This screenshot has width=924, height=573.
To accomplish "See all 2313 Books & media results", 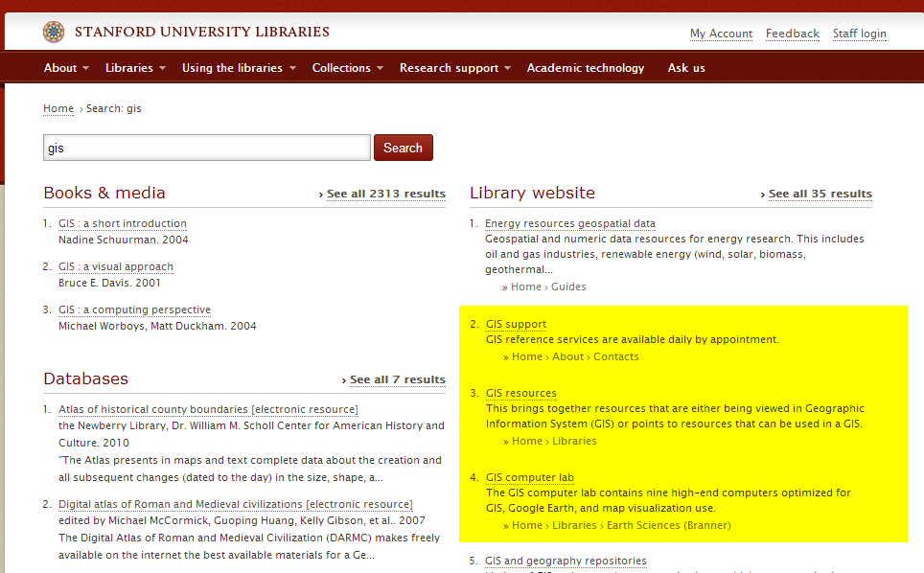I will [x=386, y=194].
